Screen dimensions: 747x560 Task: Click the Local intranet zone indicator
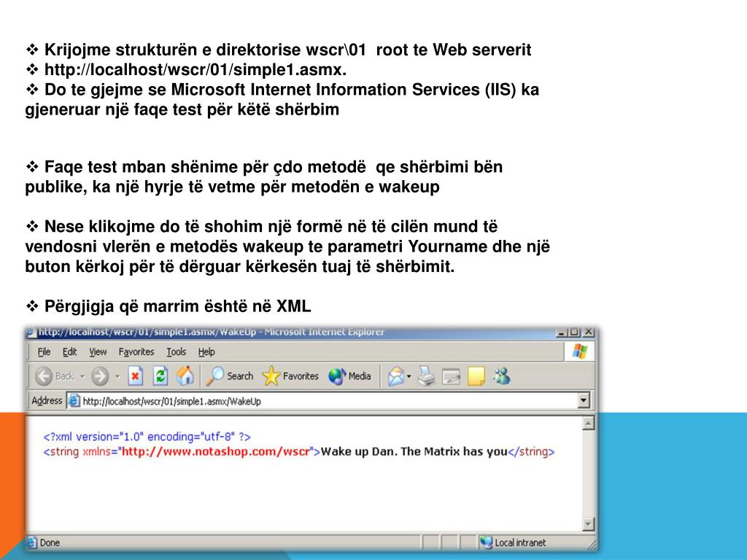[513, 542]
